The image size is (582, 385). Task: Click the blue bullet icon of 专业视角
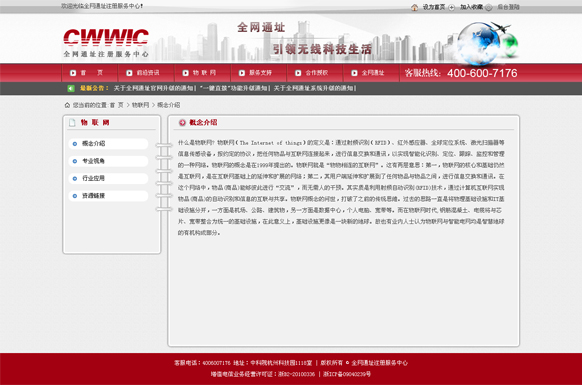[x=75, y=161]
